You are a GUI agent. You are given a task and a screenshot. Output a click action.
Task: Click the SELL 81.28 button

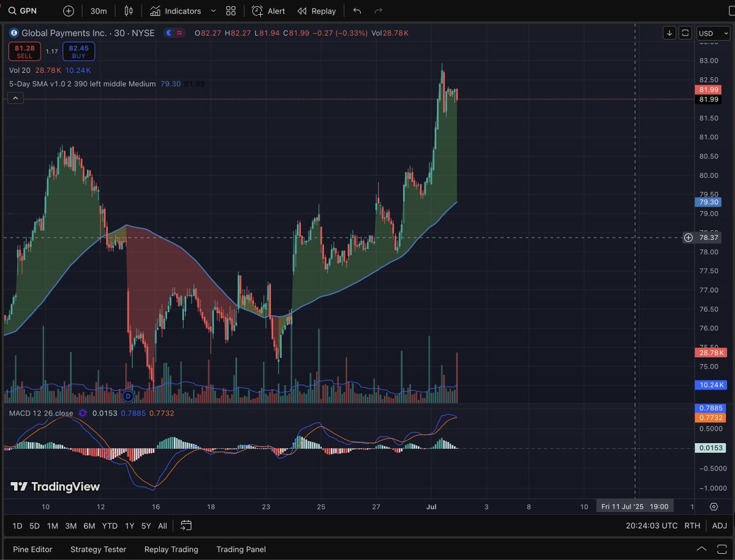tap(24, 51)
